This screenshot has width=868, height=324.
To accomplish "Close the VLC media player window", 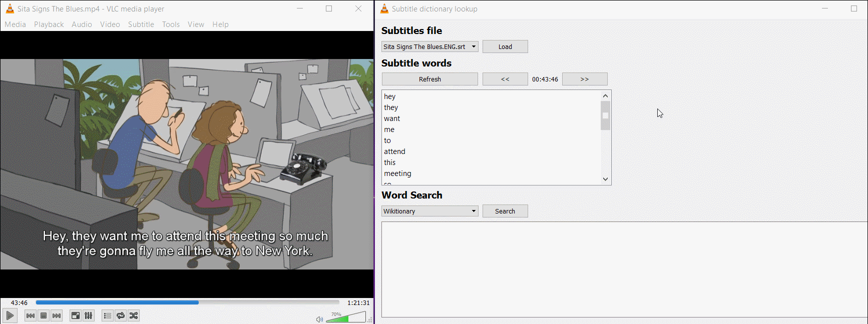I will 358,8.
